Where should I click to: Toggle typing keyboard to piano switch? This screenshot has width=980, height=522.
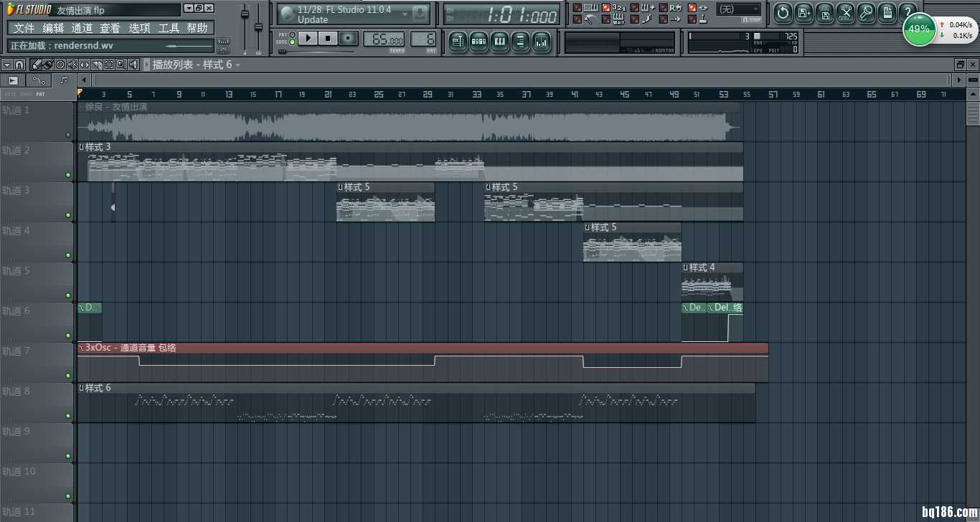pyautogui.click(x=578, y=8)
